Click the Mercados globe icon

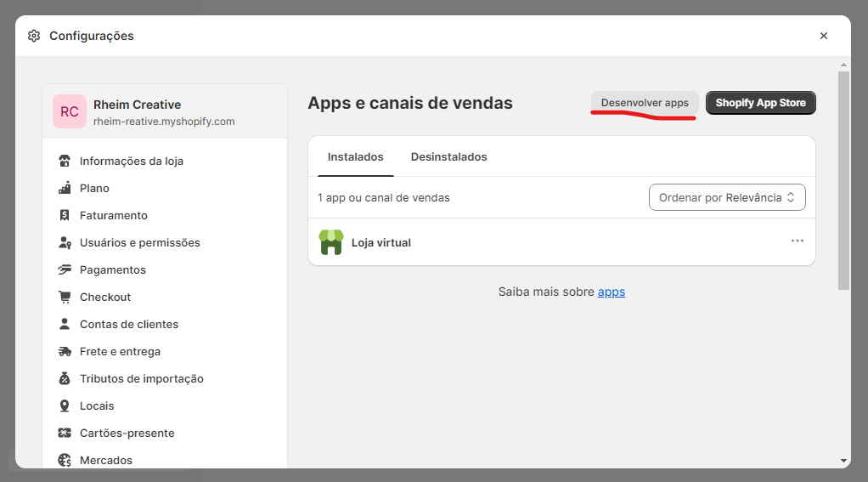click(x=65, y=460)
